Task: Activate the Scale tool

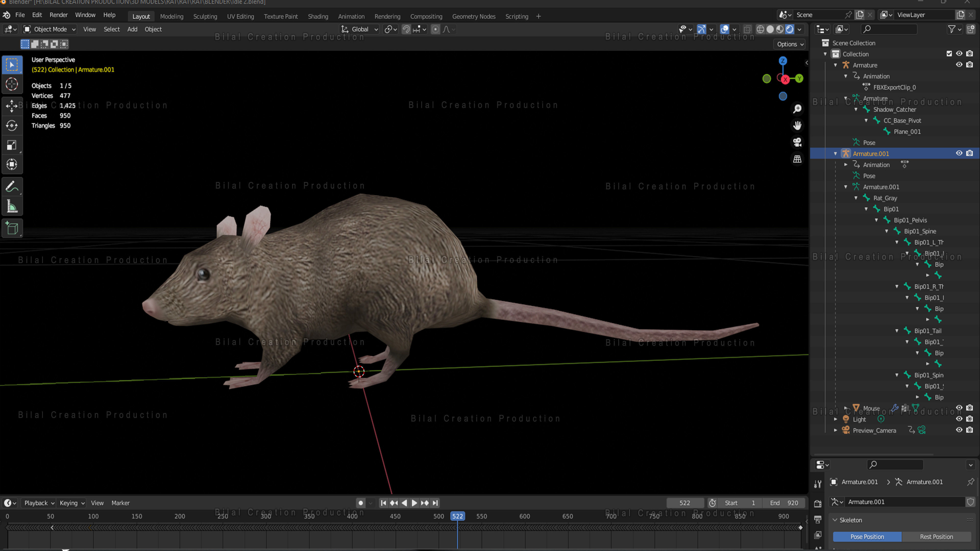Action: [12, 145]
